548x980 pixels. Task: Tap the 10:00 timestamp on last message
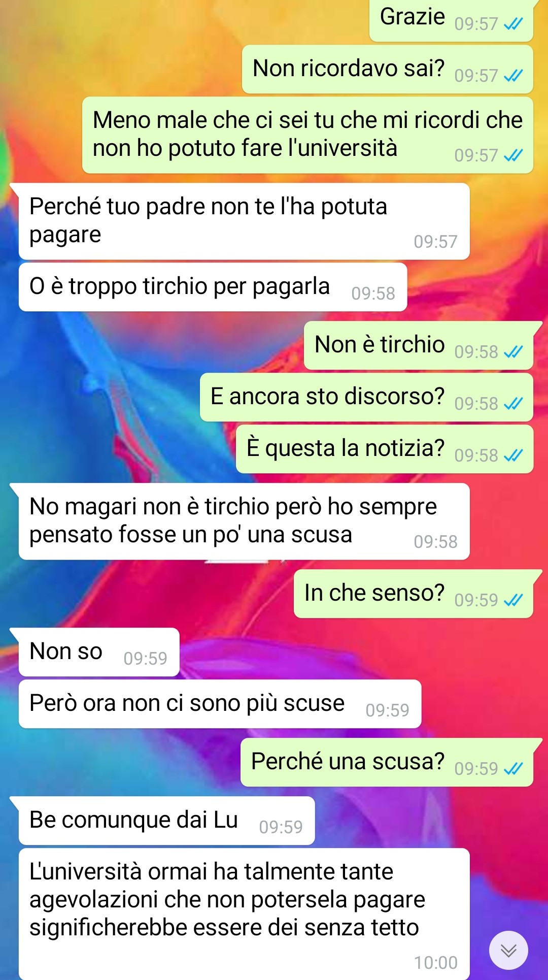pyautogui.click(x=435, y=963)
